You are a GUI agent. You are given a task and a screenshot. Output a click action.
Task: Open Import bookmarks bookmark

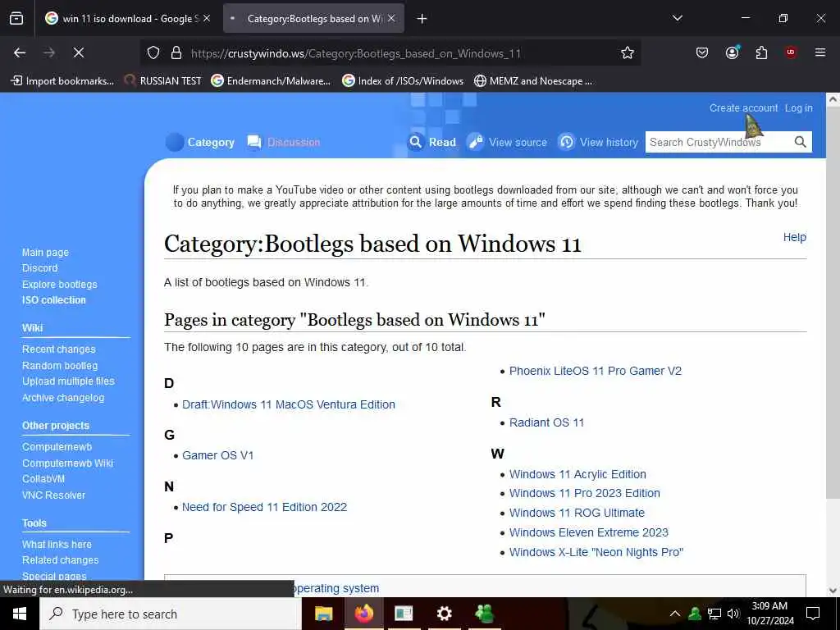pyautogui.click(x=63, y=81)
